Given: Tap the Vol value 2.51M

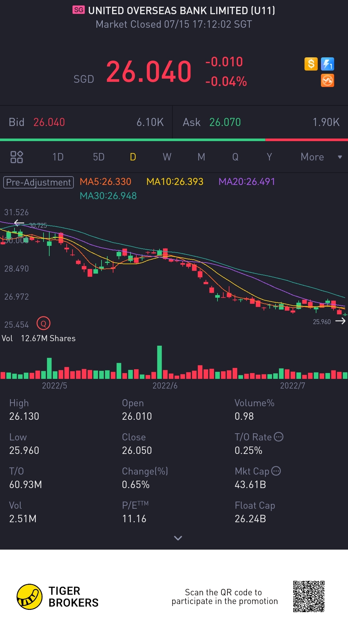Looking at the screenshot, I should [23, 519].
